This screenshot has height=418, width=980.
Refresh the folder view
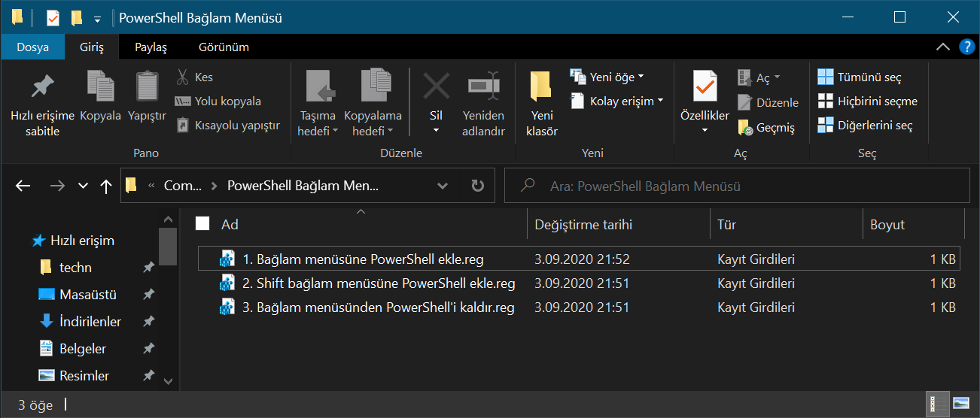477,186
